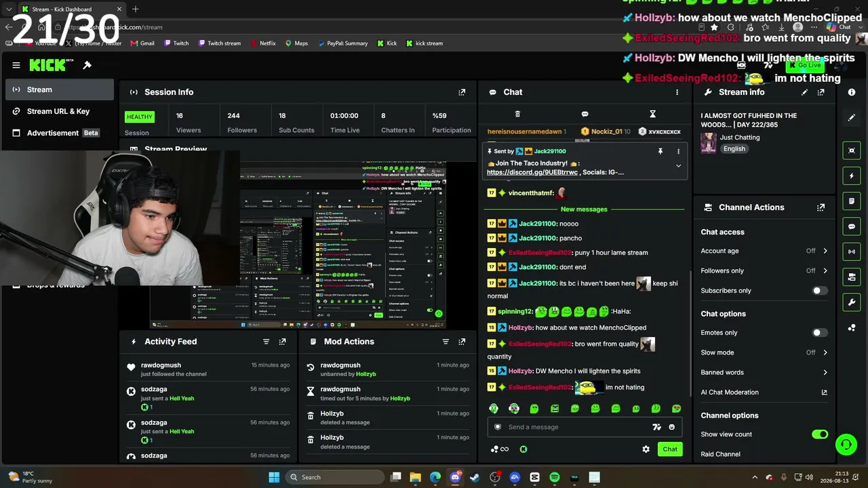Open File Explorer from the taskbar
Image resolution: width=868 pixels, height=488 pixels.
click(x=415, y=477)
